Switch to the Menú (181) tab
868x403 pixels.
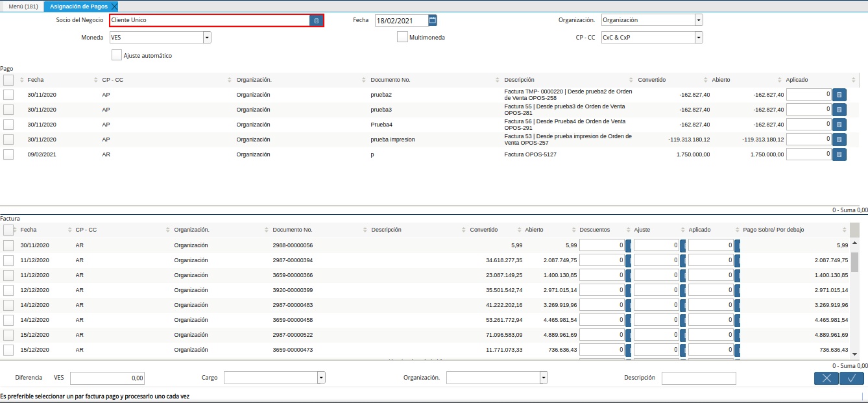(23, 6)
